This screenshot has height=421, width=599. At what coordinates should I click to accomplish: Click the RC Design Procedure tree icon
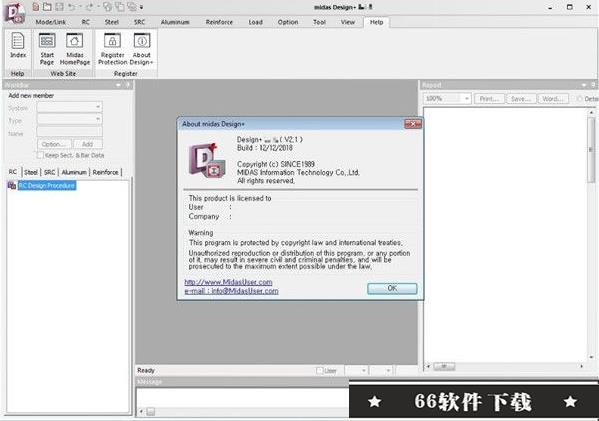coord(12,186)
